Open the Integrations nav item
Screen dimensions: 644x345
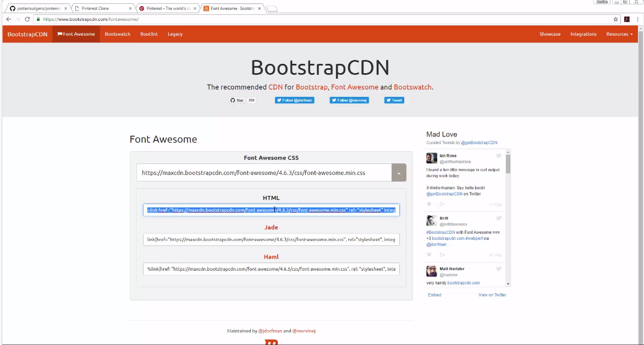coord(583,34)
